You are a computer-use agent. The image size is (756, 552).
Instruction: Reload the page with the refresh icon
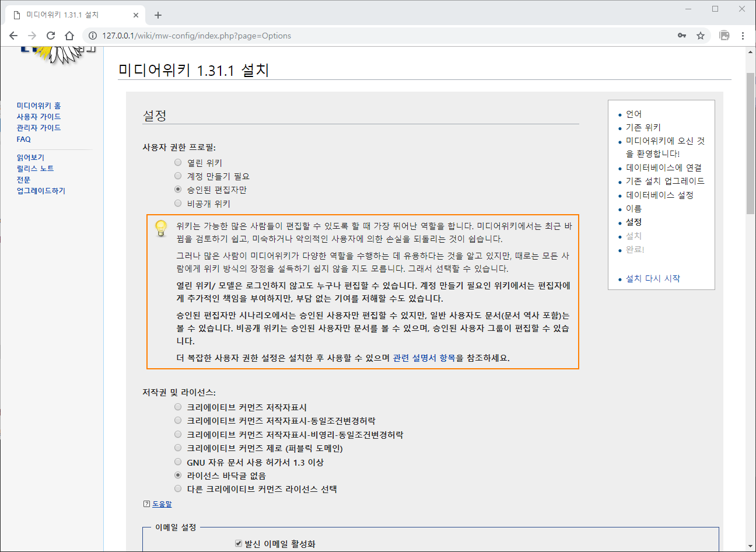click(x=51, y=36)
